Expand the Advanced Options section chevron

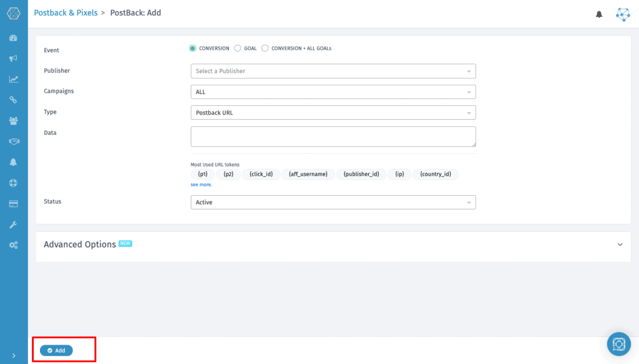[x=620, y=245]
